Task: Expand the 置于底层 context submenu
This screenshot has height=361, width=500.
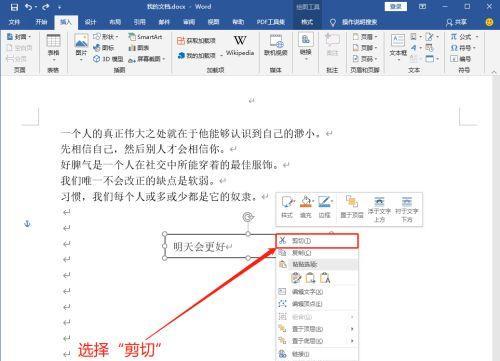Action: click(x=317, y=341)
